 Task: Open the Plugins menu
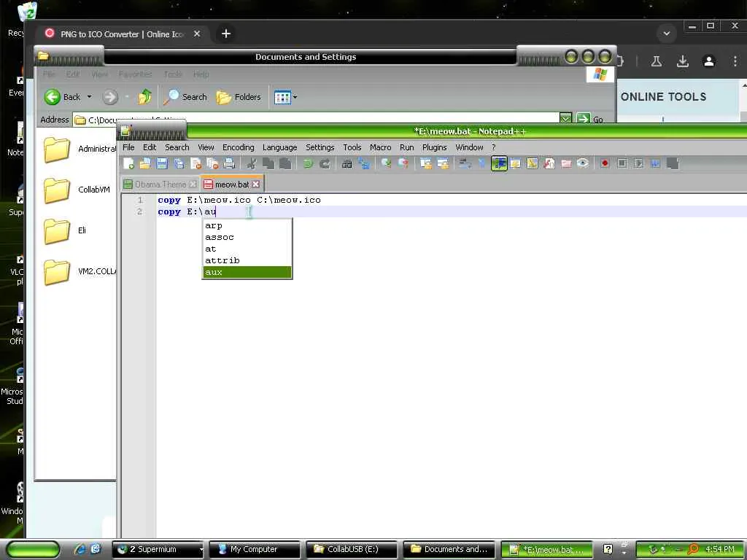point(435,147)
